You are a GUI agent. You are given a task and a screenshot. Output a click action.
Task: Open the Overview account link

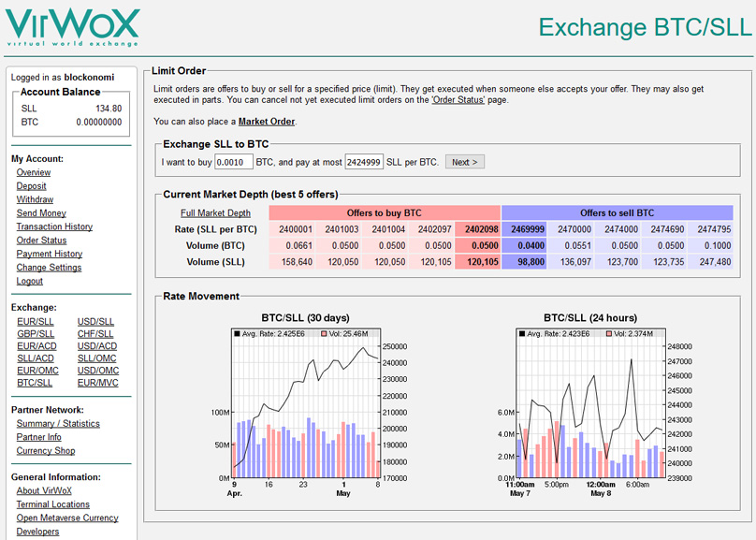point(34,172)
